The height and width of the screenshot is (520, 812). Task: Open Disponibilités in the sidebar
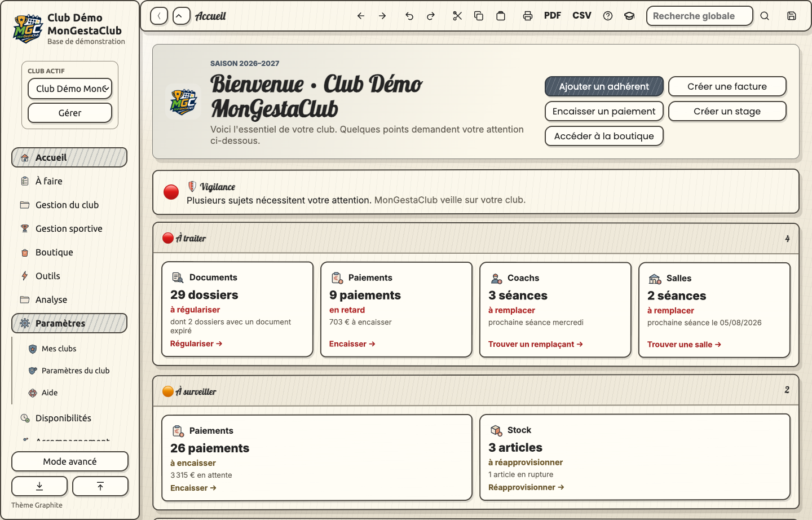click(x=69, y=418)
